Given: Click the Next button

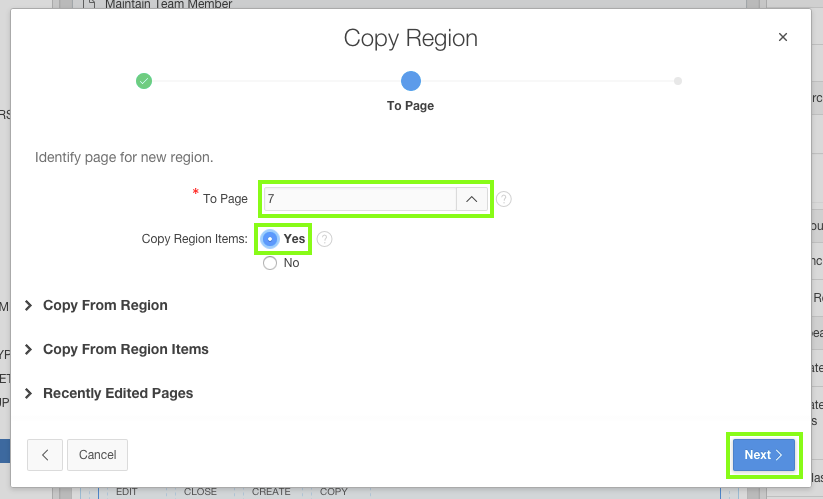Looking at the screenshot, I should point(763,455).
